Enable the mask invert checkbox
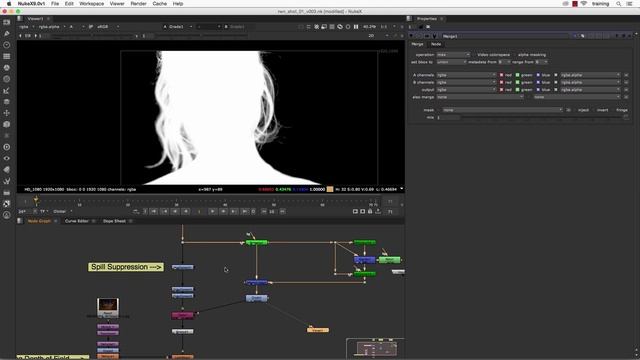The image size is (640, 360). [x=594, y=110]
